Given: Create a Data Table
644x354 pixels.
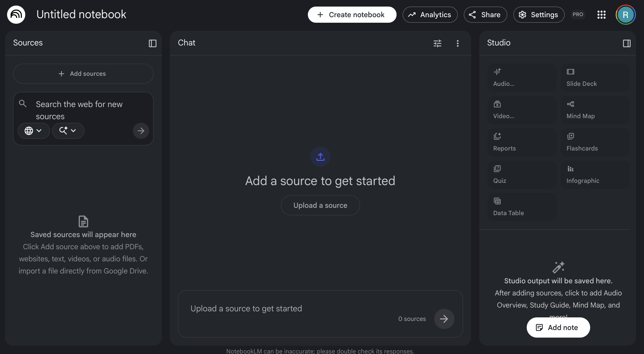Looking at the screenshot, I should pyautogui.click(x=522, y=207).
